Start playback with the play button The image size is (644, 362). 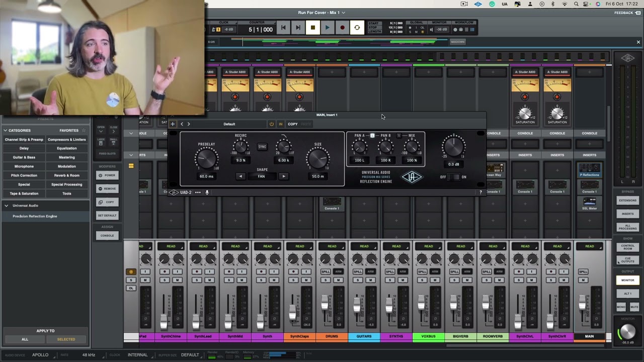[327, 28]
